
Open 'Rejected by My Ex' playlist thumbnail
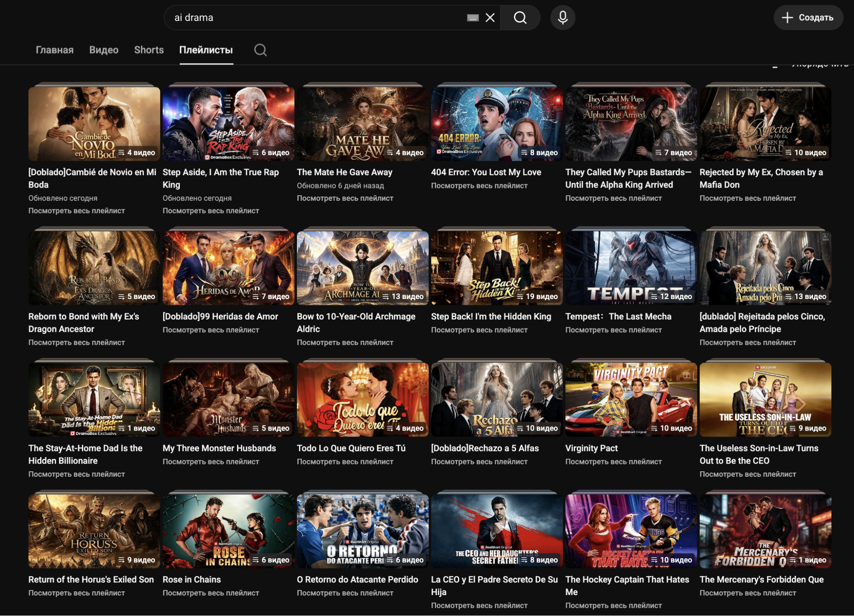pyautogui.click(x=765, y=124)
